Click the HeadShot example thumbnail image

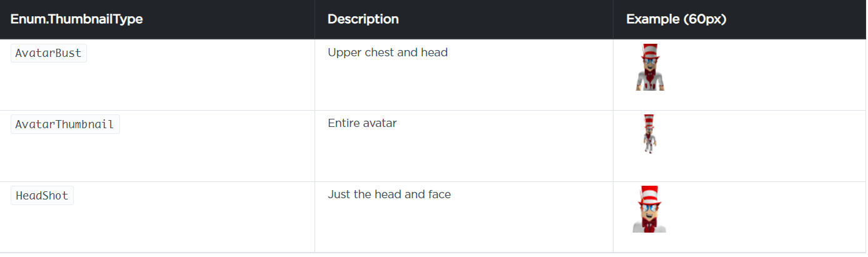[650, 209]
